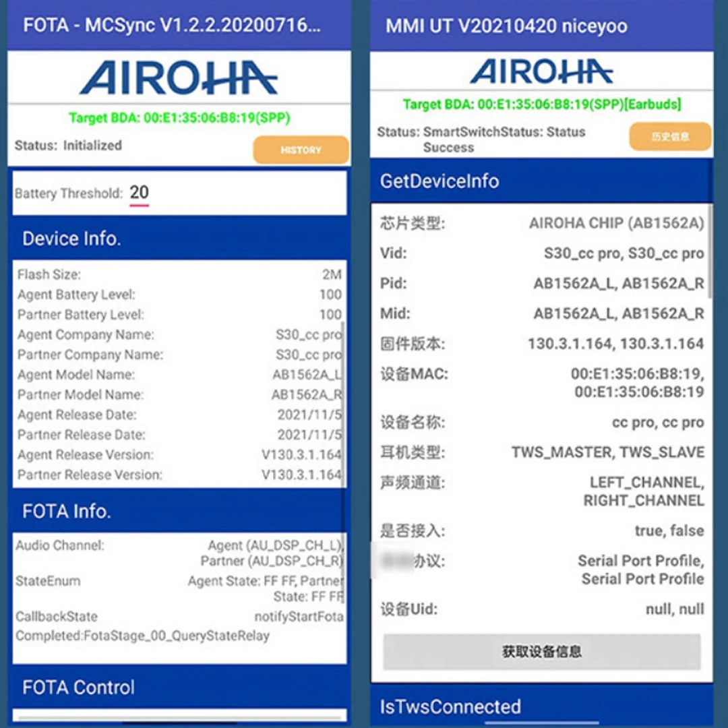728x728 pixels.
Task: Tap the orange 历史信息 button
Action: click(670, 136)
